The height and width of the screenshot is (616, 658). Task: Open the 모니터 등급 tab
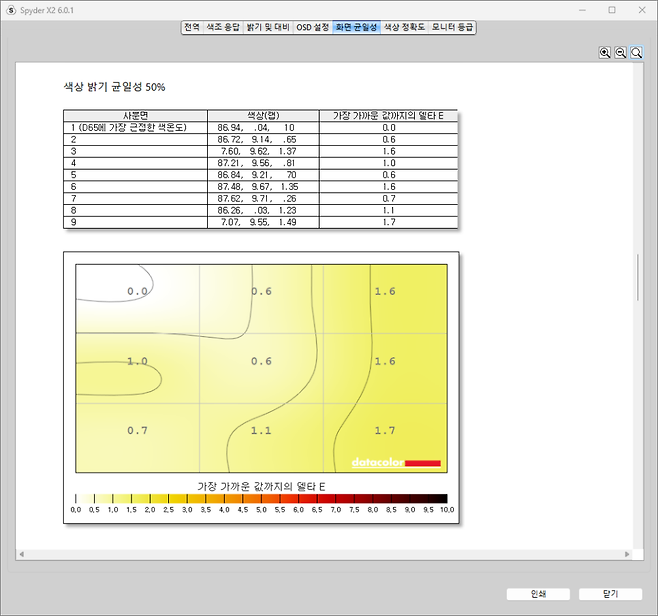(x=452, y=27)
